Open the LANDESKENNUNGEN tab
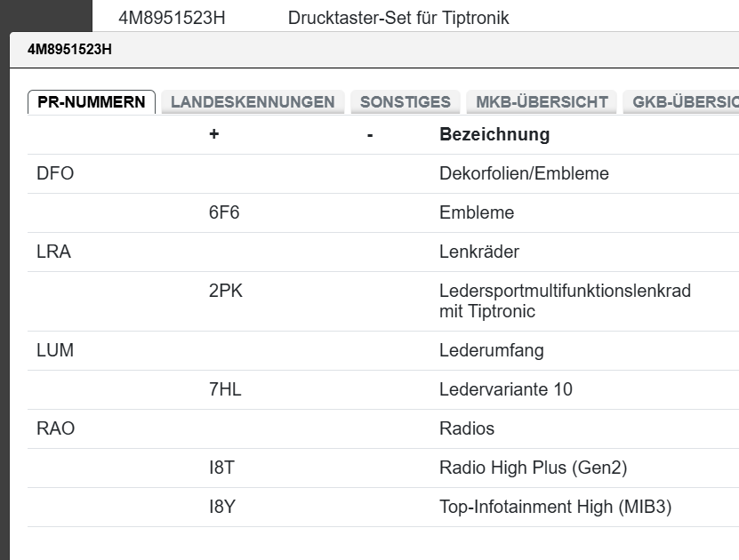Viewport: 739px width, 560px height. coord(253,102)
